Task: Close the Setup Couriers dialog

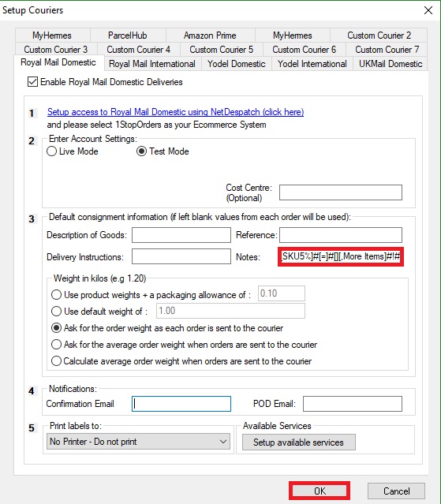Action: pyautogui.click(x=428, y=10)
